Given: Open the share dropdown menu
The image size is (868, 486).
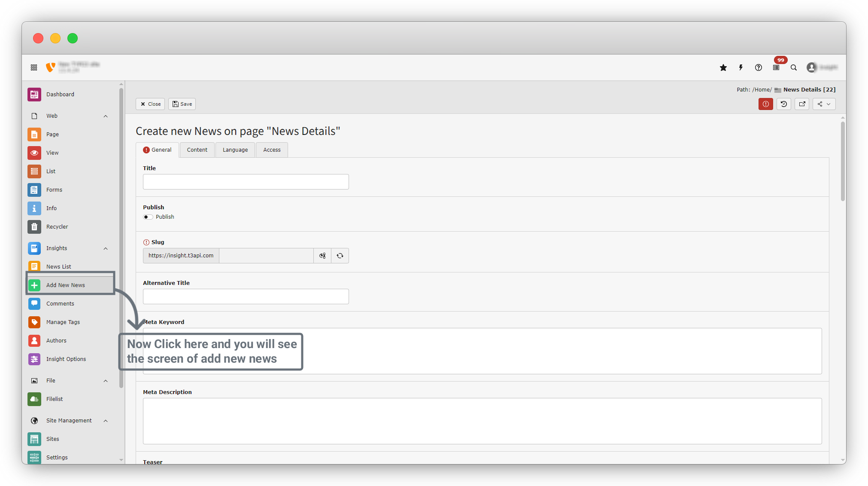Looking at the screenshot, I should pos(824,104).
